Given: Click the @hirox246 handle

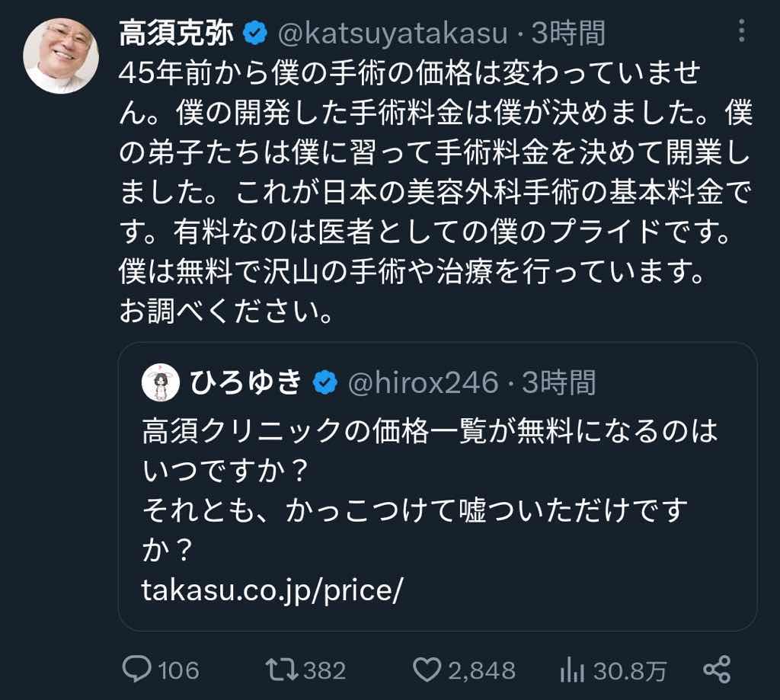Looking at the screenshot, I should tap(423, 383).
